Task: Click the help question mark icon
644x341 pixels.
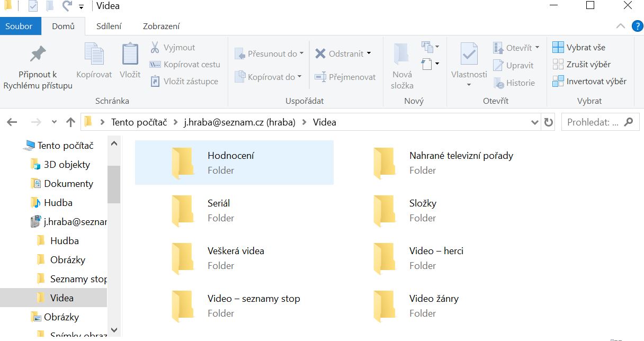Action: coord(637,26)
